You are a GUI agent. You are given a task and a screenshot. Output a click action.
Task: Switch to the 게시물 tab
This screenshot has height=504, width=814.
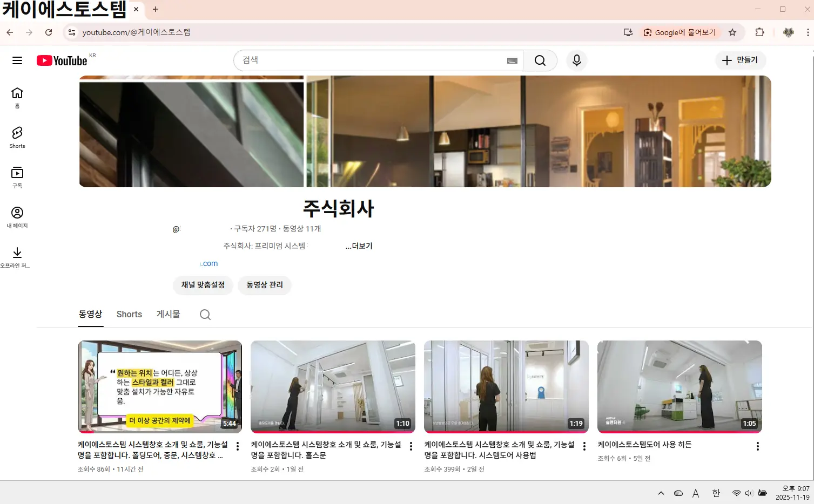(167, 314)
